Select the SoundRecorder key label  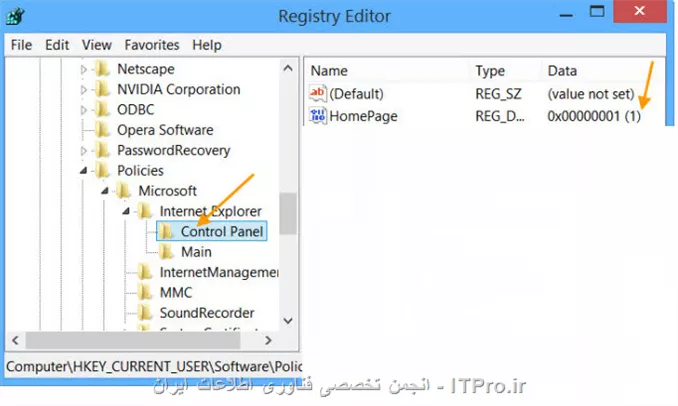[x=207, y=313]
